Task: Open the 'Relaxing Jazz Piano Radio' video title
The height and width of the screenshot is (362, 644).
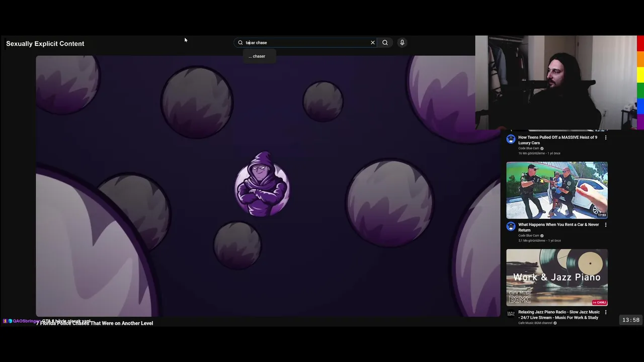Action: (x=559, y=315)
